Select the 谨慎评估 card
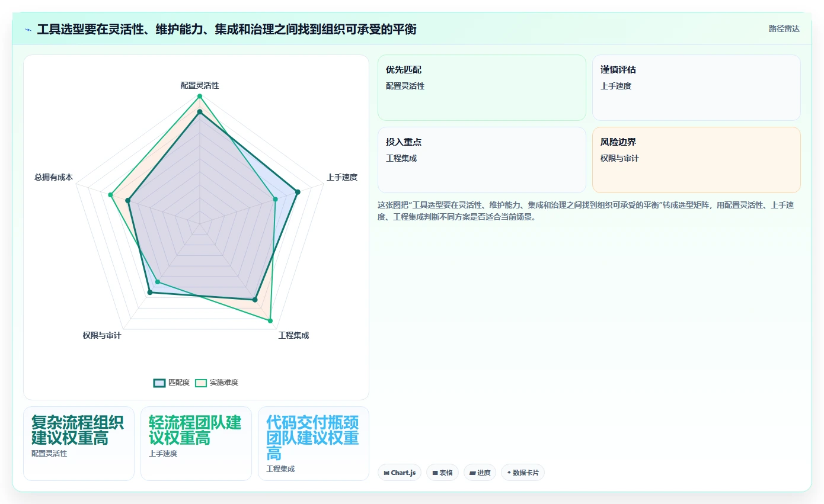Viewport: 824px width, 504px height. coord(696,88)
